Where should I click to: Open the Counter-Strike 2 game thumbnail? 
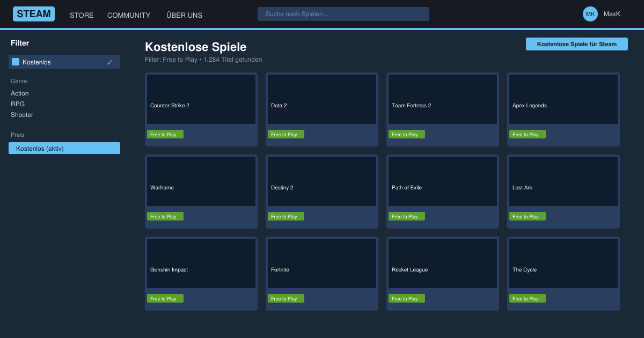[x=201, y=99]
